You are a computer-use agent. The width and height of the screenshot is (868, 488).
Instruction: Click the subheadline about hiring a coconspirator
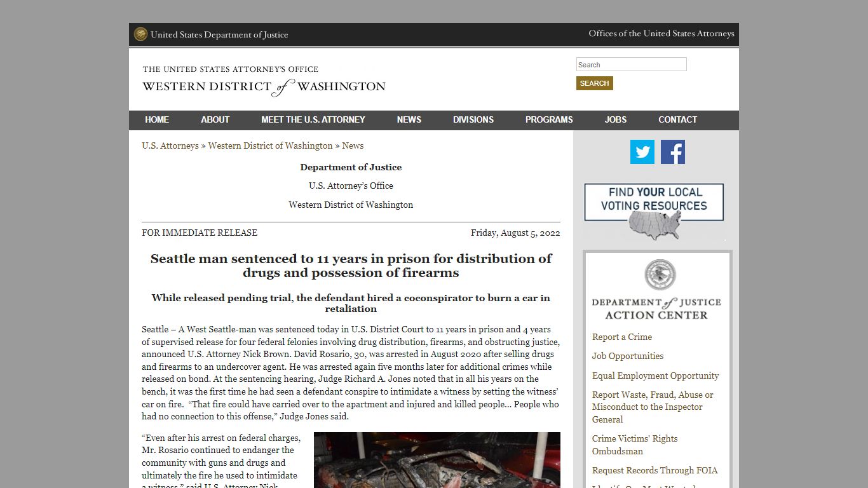[351, 303]
